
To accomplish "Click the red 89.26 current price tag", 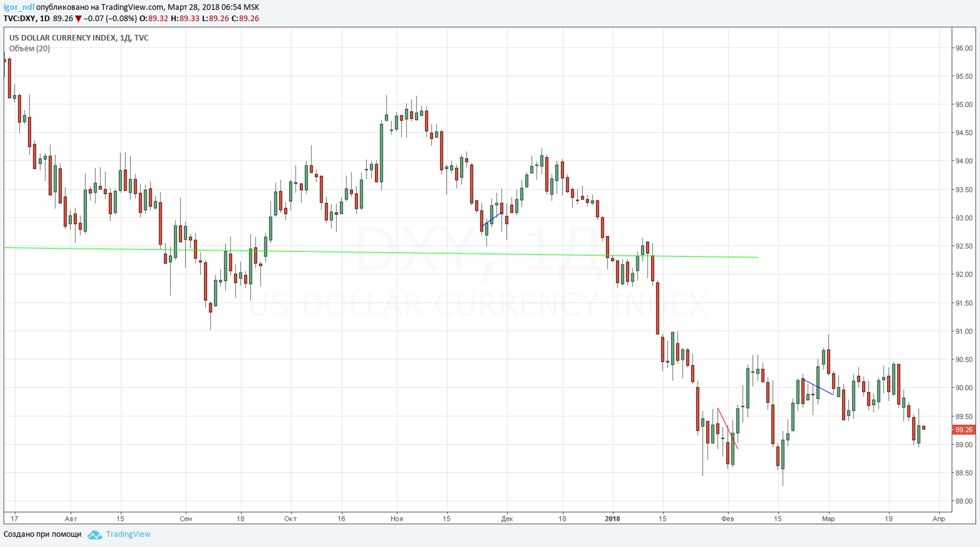I will point(964,430).
